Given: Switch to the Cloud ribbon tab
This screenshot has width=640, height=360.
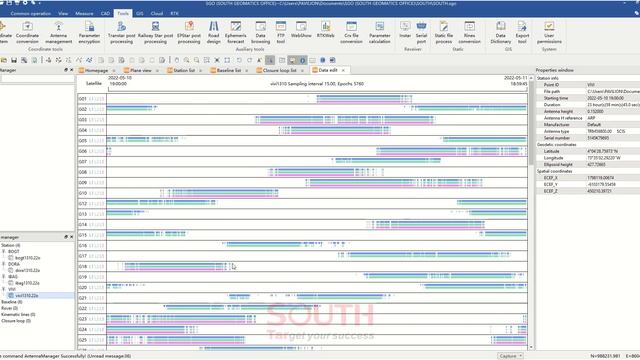Looking at the screenshot, I should [157, 13].
